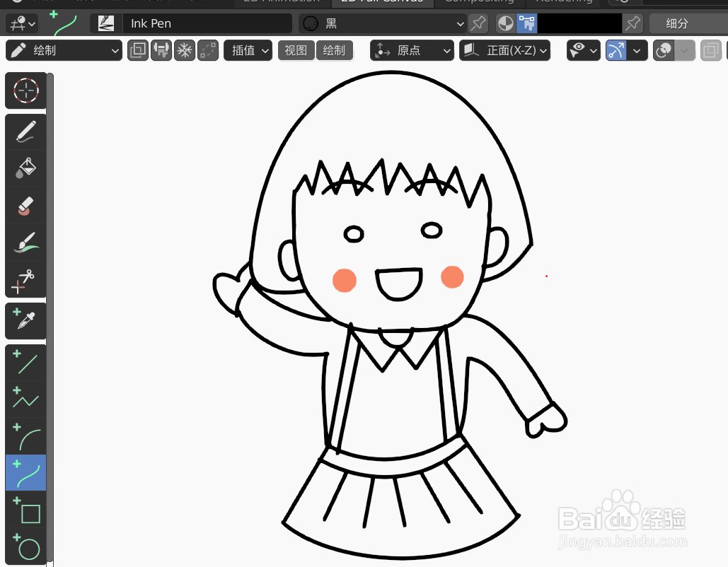This screenshot has height=567, width=728.
Task: Select the Fill bucket tool
Action: coord(26,168)
